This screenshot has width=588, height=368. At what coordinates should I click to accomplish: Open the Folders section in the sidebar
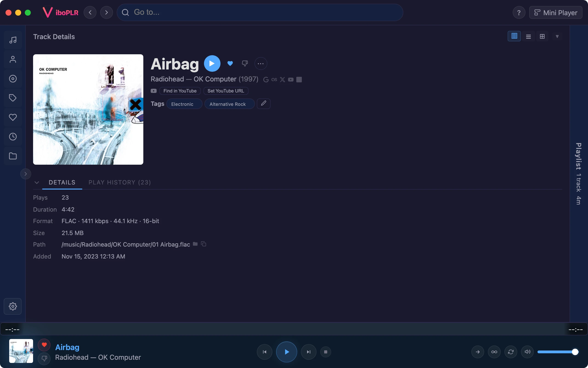coord(13,156)
